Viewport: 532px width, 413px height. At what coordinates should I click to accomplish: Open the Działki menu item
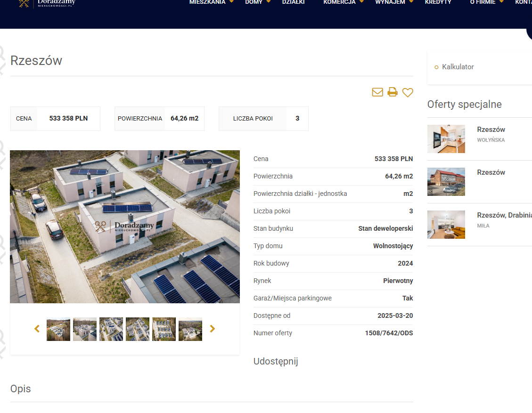(x=293, y=2)
